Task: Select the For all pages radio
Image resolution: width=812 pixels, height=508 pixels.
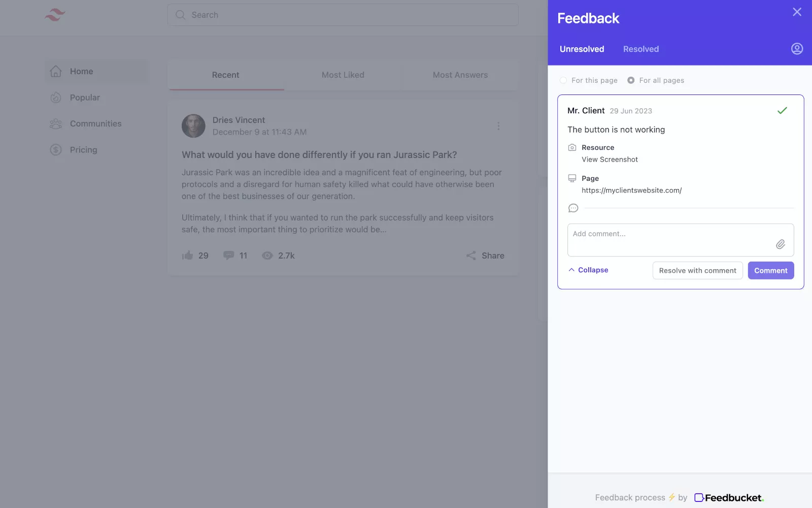Action: click(631, 80)
